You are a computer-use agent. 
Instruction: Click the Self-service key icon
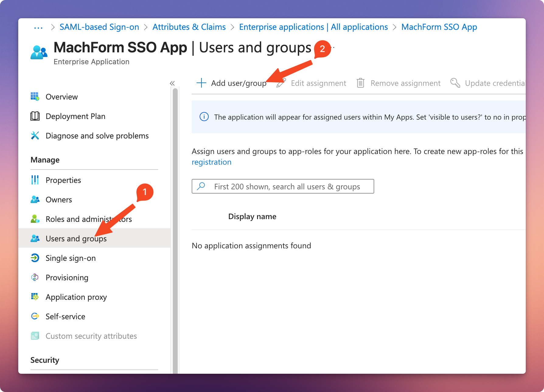click(35, 316)
